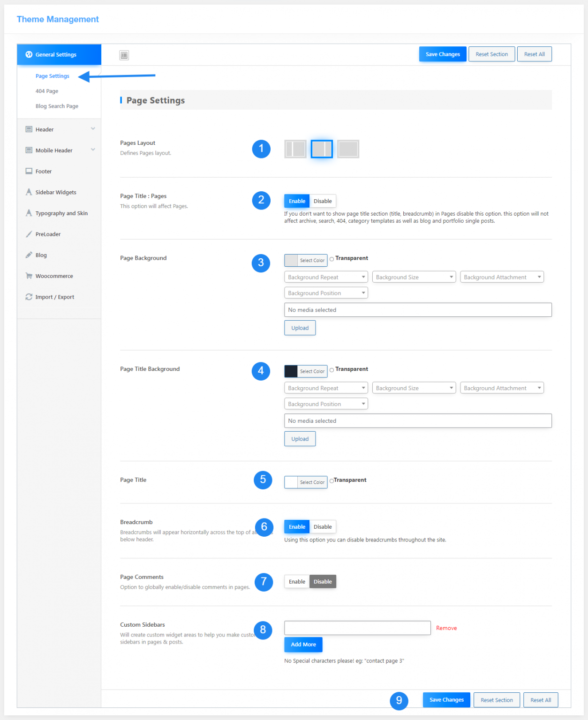Screen dimensions: 588x720
Task: Enable Page Comments globally
Action: coord(296,581)
